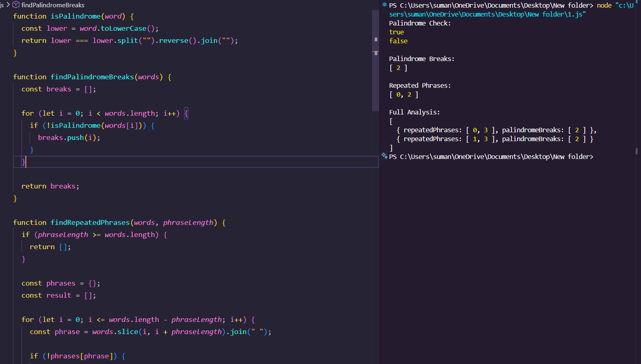Click the 'true' terminal output
Viewport: 641px width, 364px height.
click(x=396, y=32)
